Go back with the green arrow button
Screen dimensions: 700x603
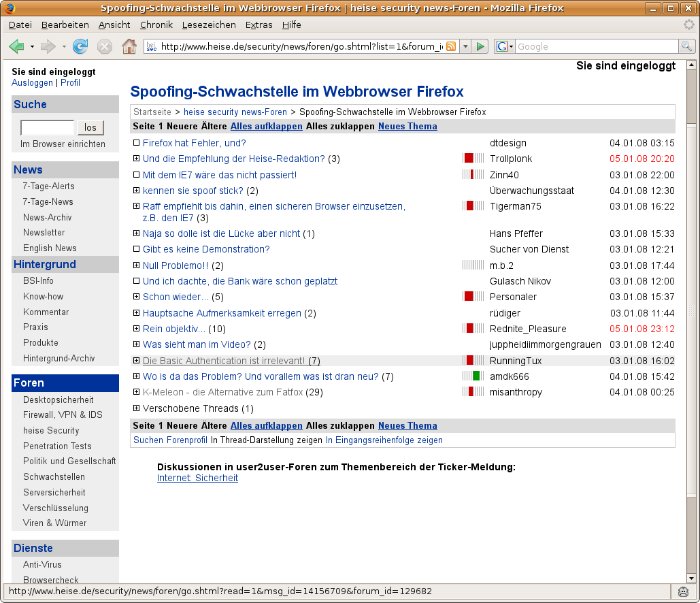point(17,46)
